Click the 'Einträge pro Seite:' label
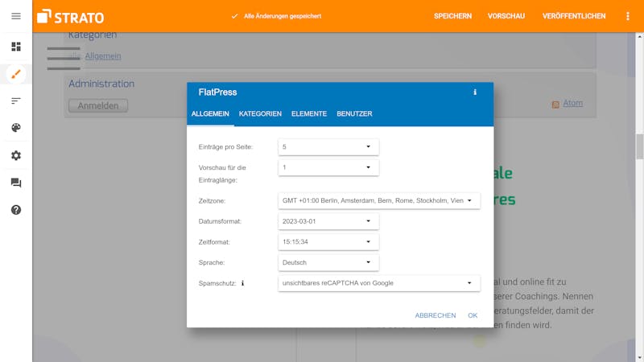This screenshot has width=644, height=362. [225, 147]
